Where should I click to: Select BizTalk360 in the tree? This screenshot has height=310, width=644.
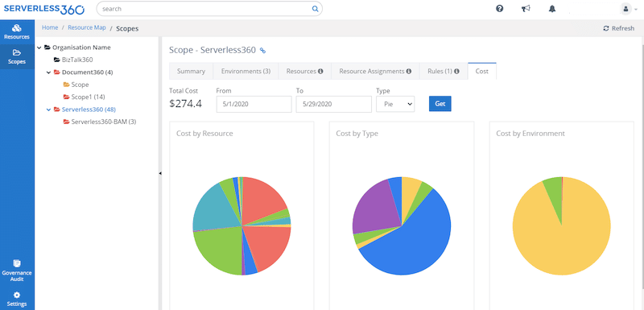[77, 60]
